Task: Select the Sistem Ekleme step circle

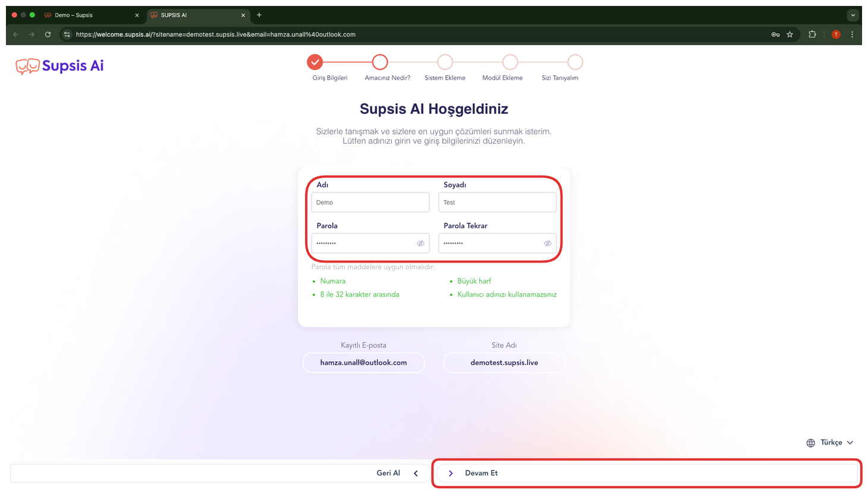Action: click(445, 62)
